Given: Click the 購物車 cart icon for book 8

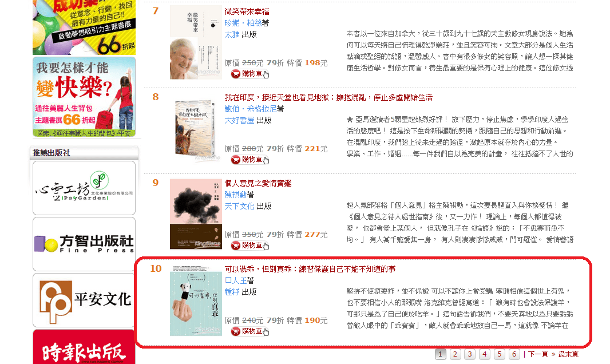Looking at the screenshot, I should click(x=249, y=160).
